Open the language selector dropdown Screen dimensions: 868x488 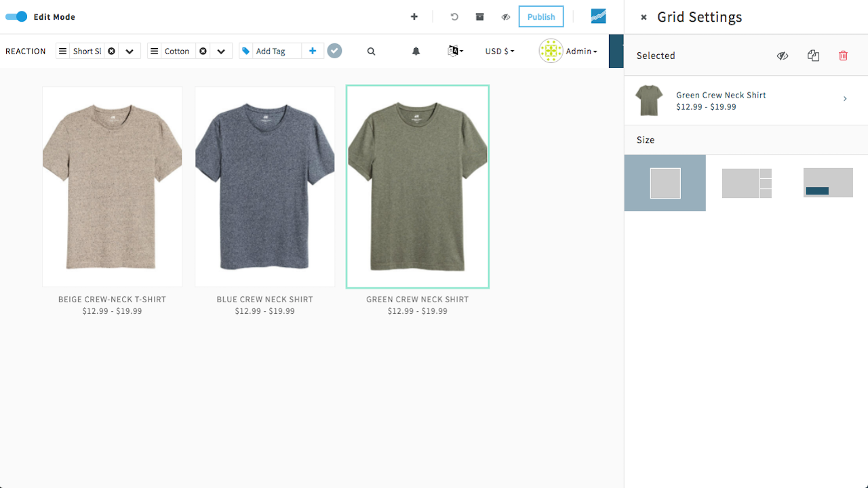[x=456, y=51]
